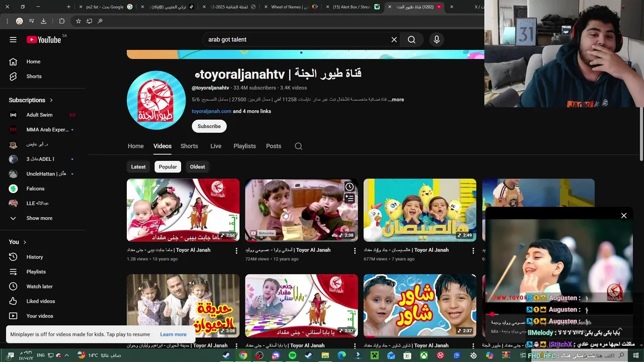This screenshot has width=644, height=362.
Task: Expand the You section arrow
Action: pos(25,242)
